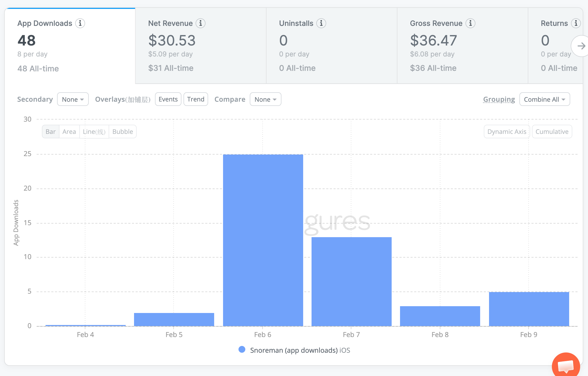Toggle the Events overlay
This screenshot has height=376, width=588.
[x=168, y=99]
